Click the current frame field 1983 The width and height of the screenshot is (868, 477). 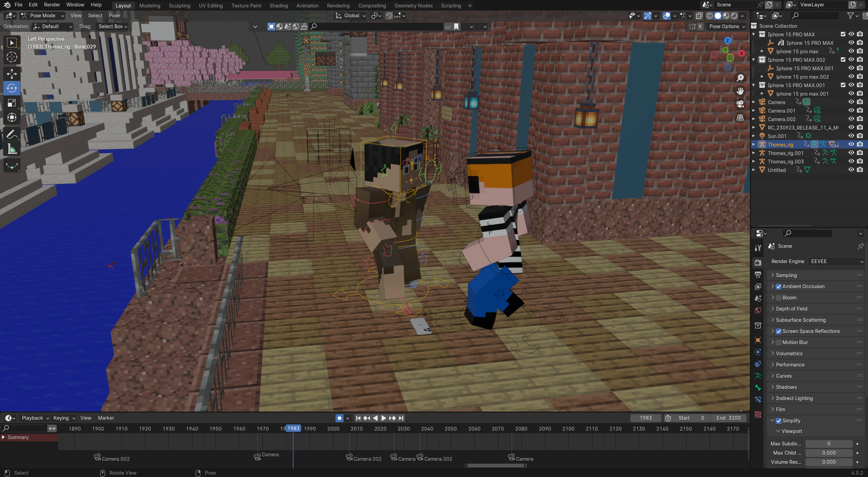[646, 418]
